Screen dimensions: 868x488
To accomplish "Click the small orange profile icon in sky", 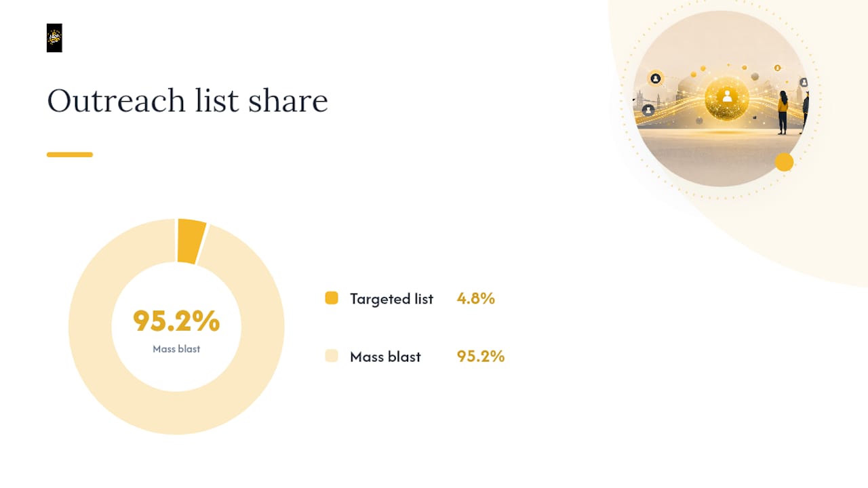I will [x=777, y=68].
